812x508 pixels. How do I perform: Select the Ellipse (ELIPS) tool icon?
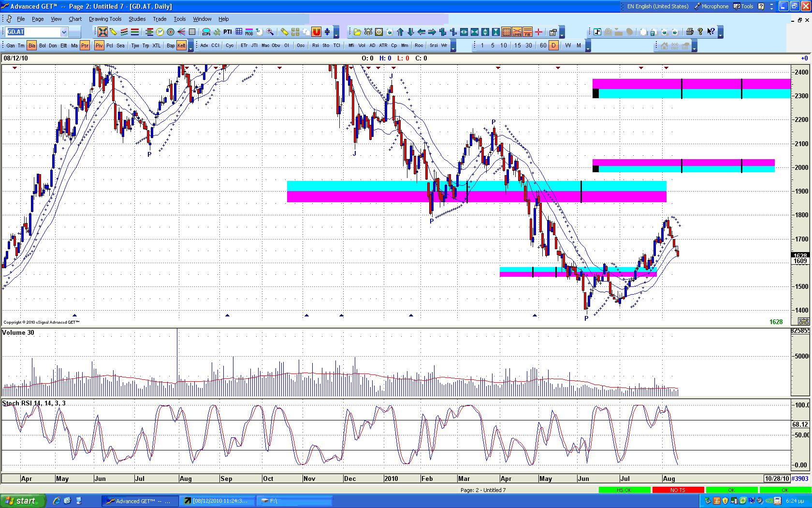(206, 32)
